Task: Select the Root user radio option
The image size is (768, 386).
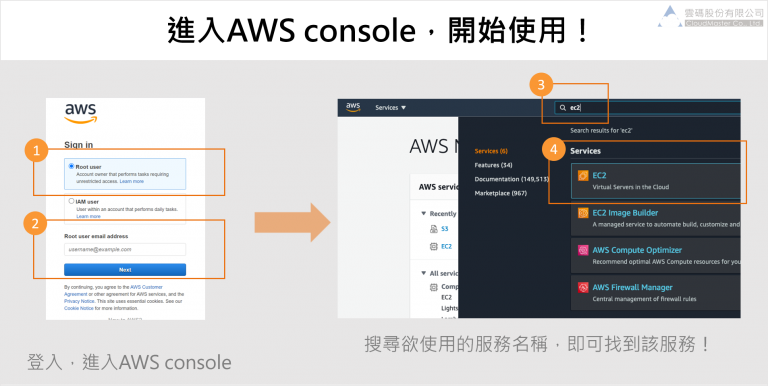Action: 72,167
